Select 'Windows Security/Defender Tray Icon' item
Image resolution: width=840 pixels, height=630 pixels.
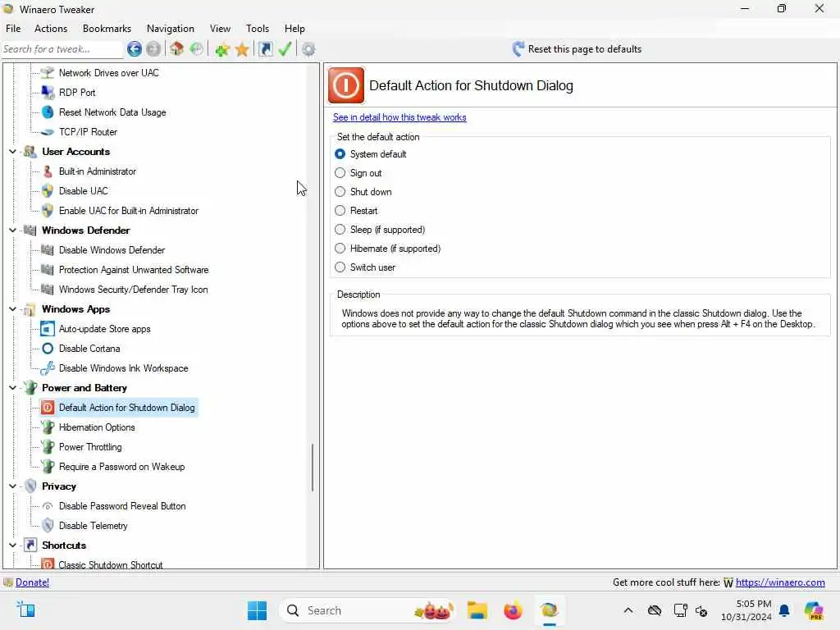[x=133, y=290]
